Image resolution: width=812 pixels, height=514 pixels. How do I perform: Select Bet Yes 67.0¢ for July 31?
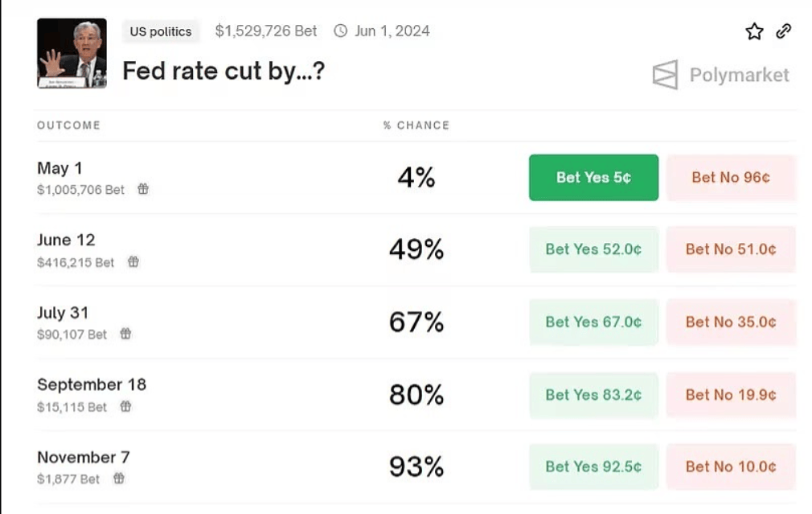[x=593, y=322]
